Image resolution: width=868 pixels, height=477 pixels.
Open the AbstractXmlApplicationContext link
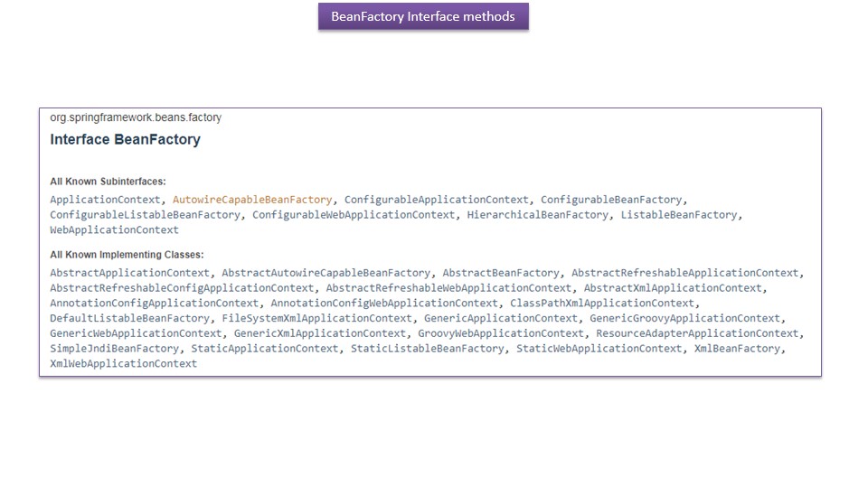[673, 288]
